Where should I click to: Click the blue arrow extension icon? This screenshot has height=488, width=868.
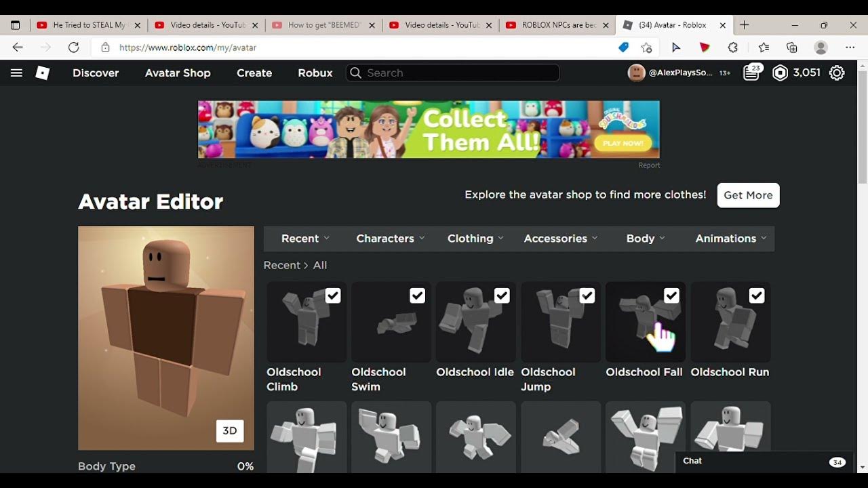tap(676, 47)
